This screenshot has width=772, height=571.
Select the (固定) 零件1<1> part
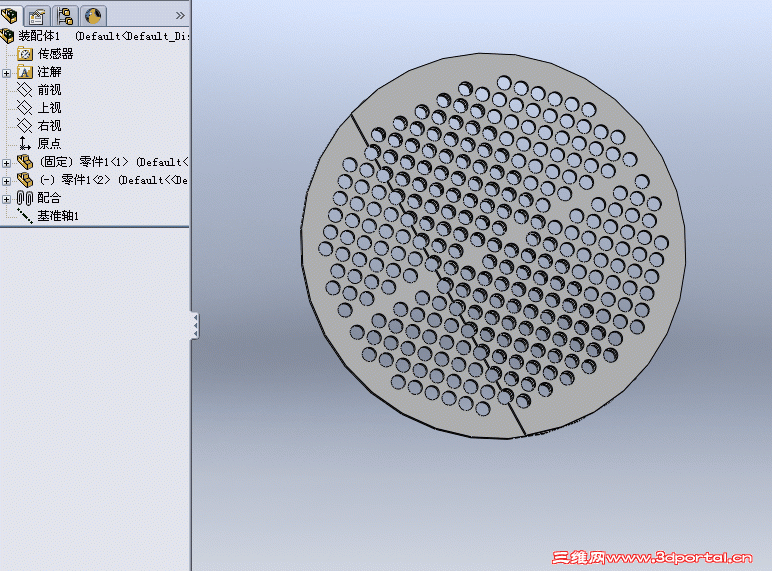click(114, 162)
